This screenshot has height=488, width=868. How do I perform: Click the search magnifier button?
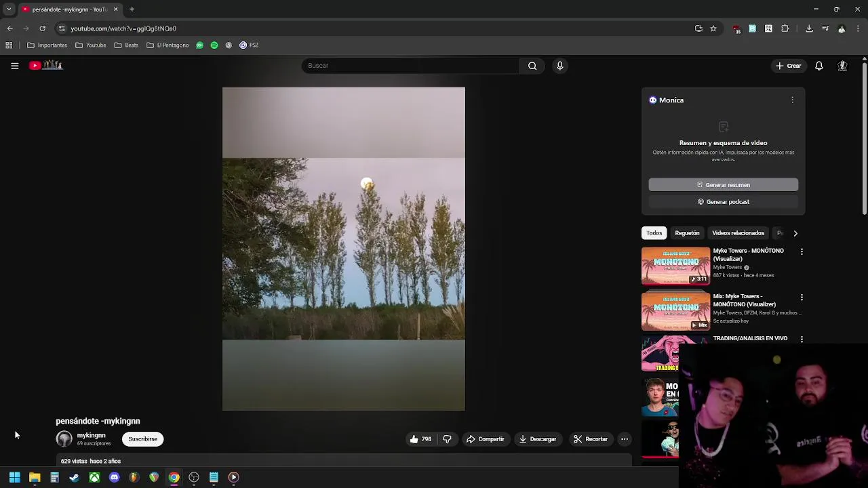(532, 66)
